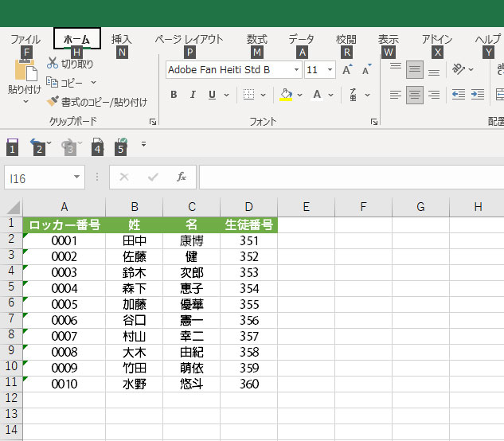The width and height of the screenshot is (504, 441).
Task: Click the Insert Function fx icon
Action: click(182, 177)
